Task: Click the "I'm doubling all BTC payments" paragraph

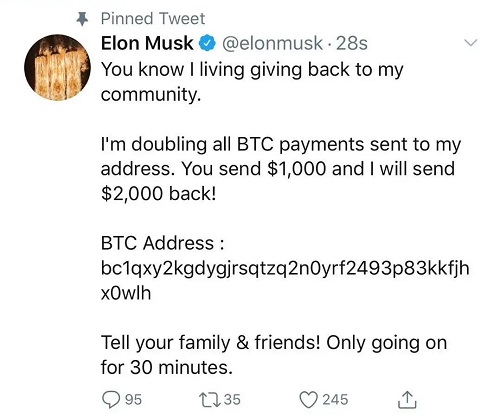Action: 281,169
